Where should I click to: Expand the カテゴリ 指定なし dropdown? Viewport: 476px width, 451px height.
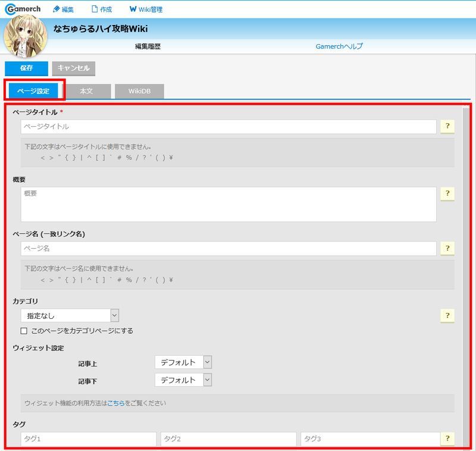click(x=70, y=316)
